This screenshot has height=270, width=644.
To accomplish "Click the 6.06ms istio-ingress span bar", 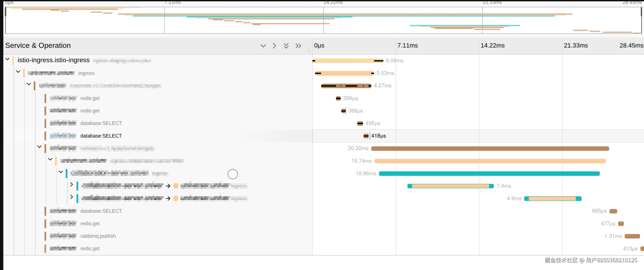I will tap(348, 61).
